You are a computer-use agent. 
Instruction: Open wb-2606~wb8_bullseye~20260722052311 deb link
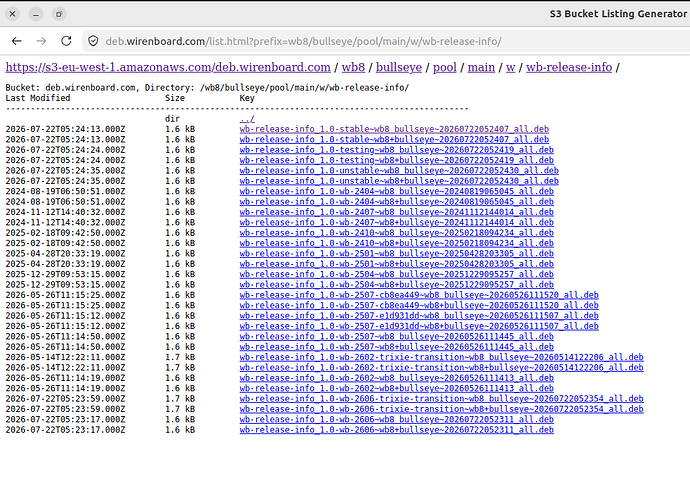[x=396, y=419]
